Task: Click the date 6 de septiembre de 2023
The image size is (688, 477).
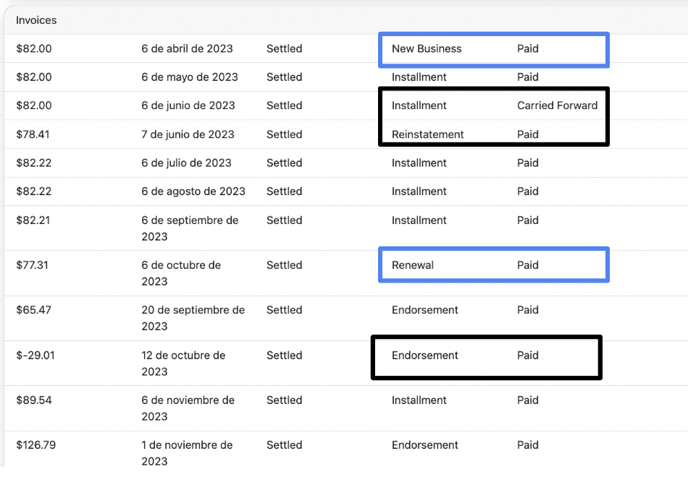Action: 190,228
